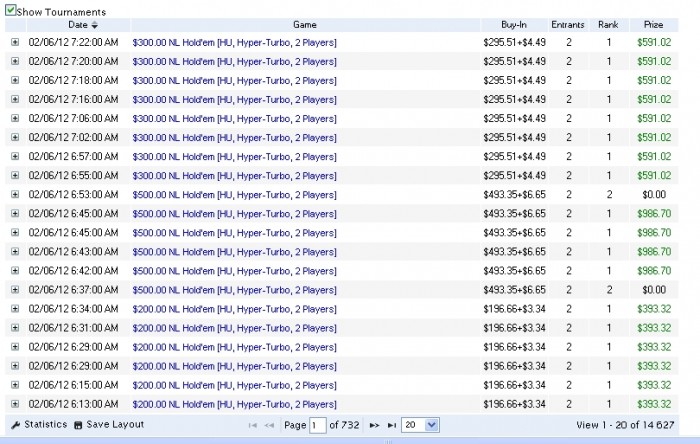Screen dimensions: 700x444
Task: Click the Rank column header
Action: tap(608, 25)
